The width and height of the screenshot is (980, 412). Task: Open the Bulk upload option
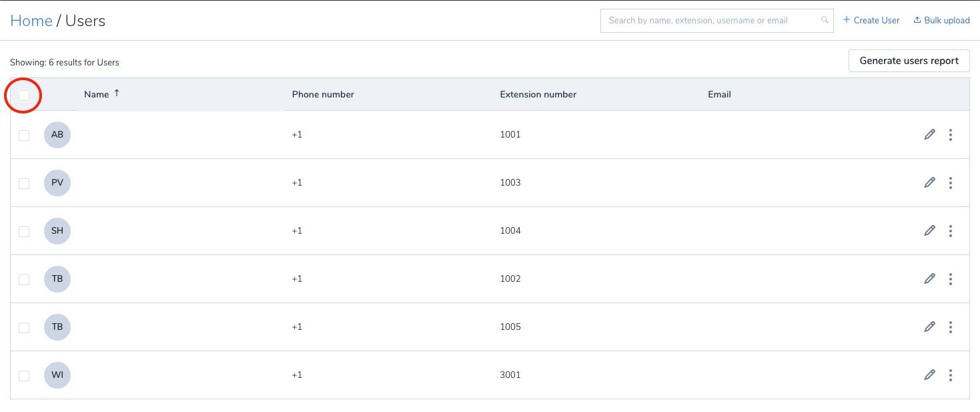pos(941,20)
